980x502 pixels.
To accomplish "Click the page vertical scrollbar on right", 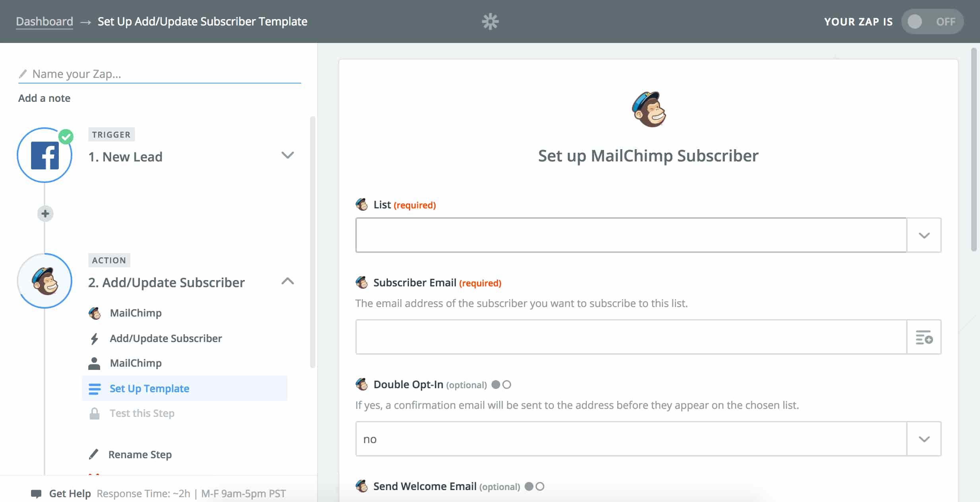I will click(x=974, y=150).
